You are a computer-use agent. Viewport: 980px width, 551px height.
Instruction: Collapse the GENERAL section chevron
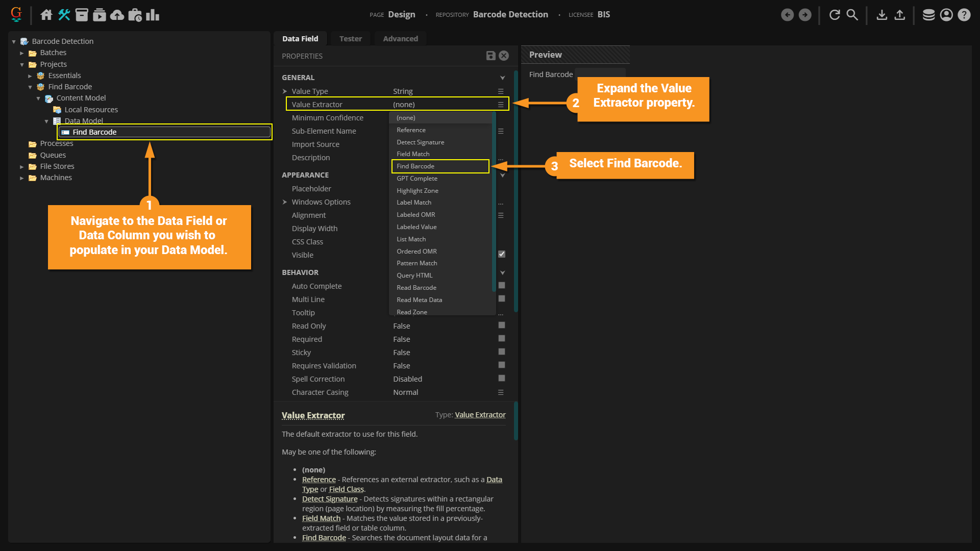(x=502, y=78)
